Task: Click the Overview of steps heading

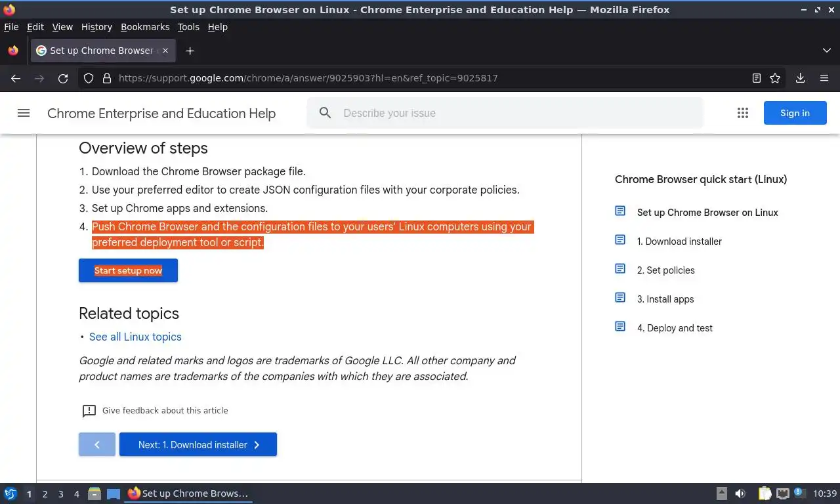Action: (143, 148)
